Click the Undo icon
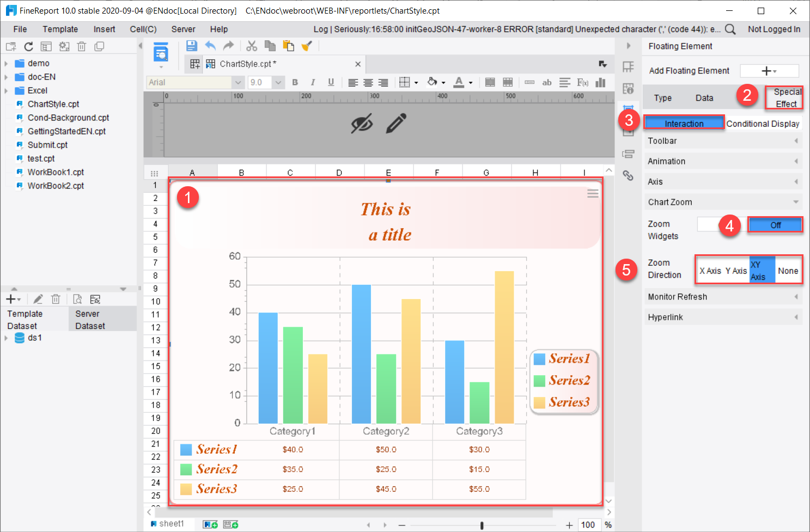 210,46
